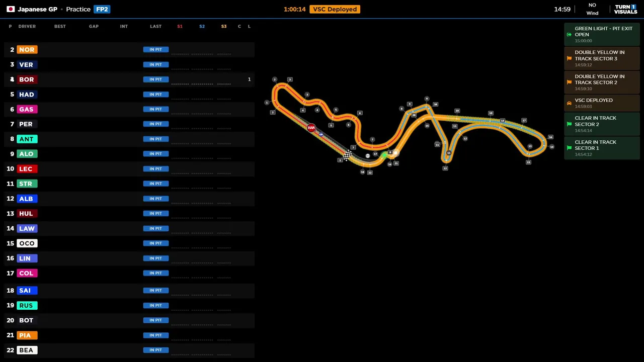Click the car icon beside VSC Deployed message
644x362 pixels.
click(569, 103)
